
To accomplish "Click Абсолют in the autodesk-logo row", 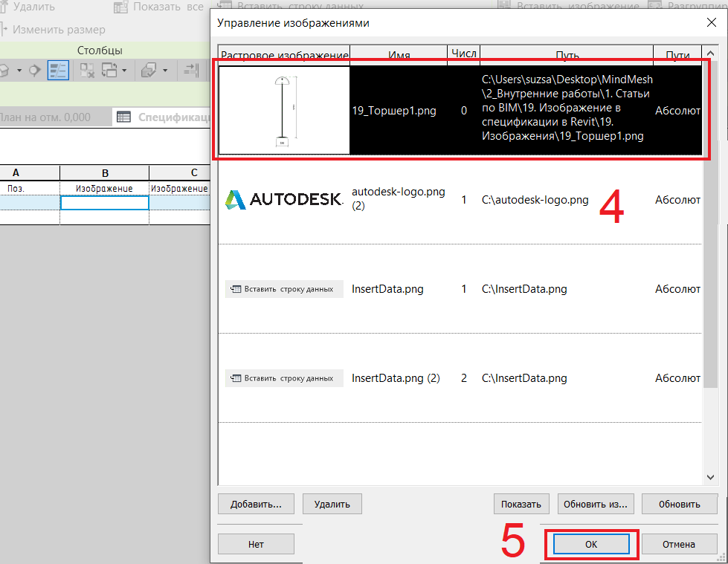I will [x=677, y=200].
